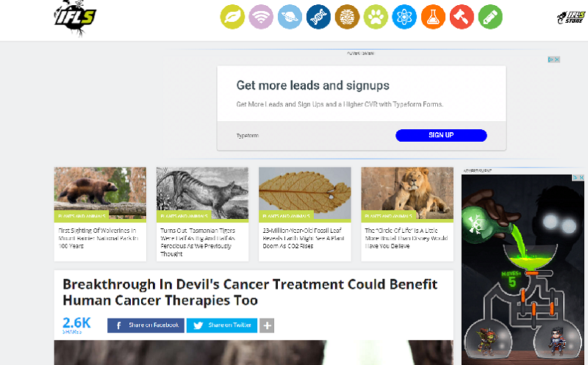This screenshot has height=365, width=588.
Task: Open the wolverine sighting article thumbnail
Action: 100,193
